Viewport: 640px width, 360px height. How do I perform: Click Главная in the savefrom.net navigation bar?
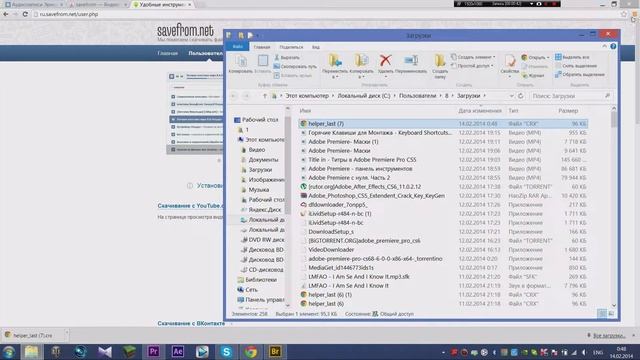coord(168,53)
